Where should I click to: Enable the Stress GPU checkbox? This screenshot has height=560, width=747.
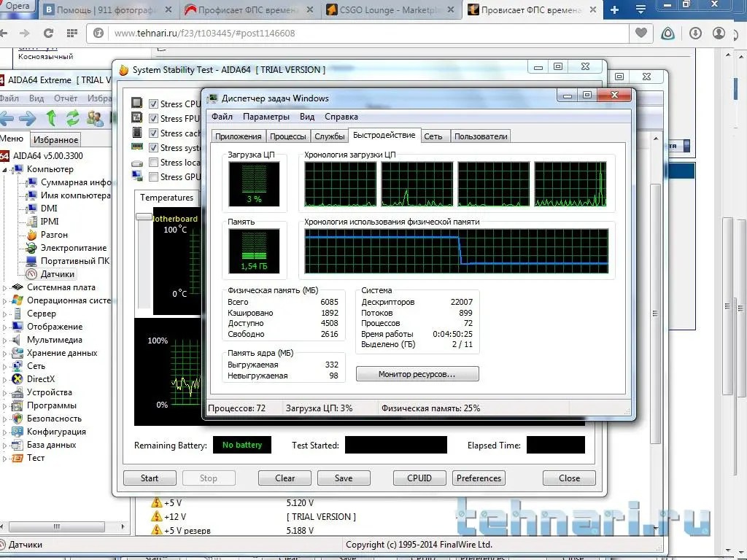coord(154,177)
